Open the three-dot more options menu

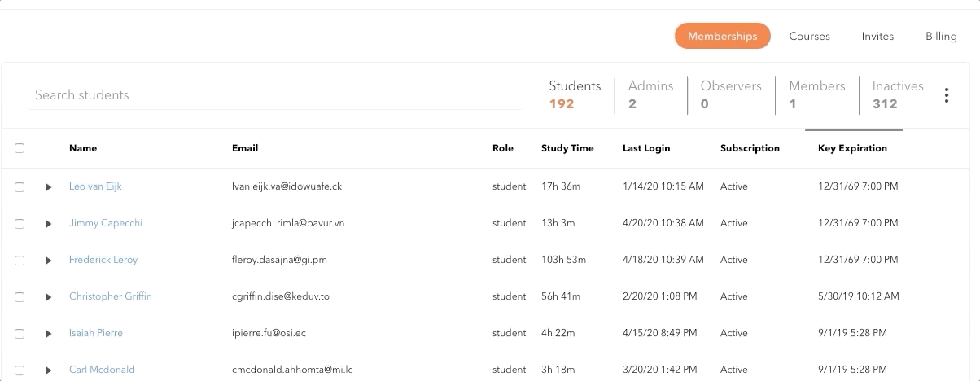[x=946, y=95]
